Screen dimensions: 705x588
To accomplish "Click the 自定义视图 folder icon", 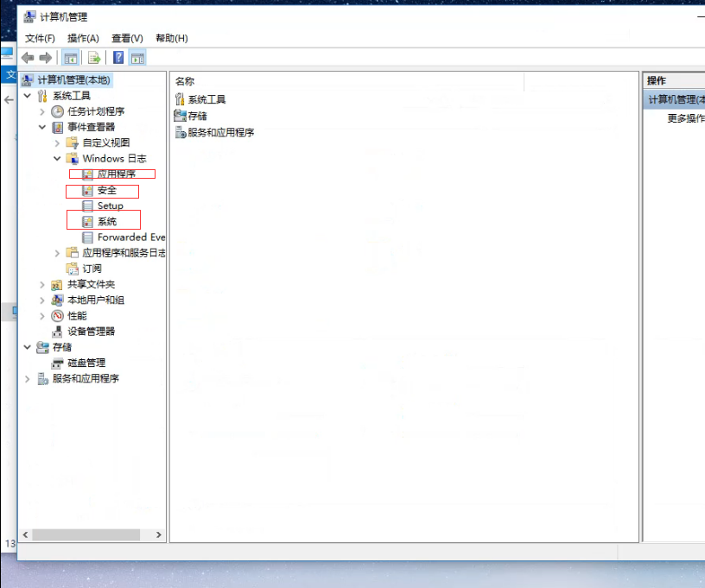I will [x=73, y=142].
